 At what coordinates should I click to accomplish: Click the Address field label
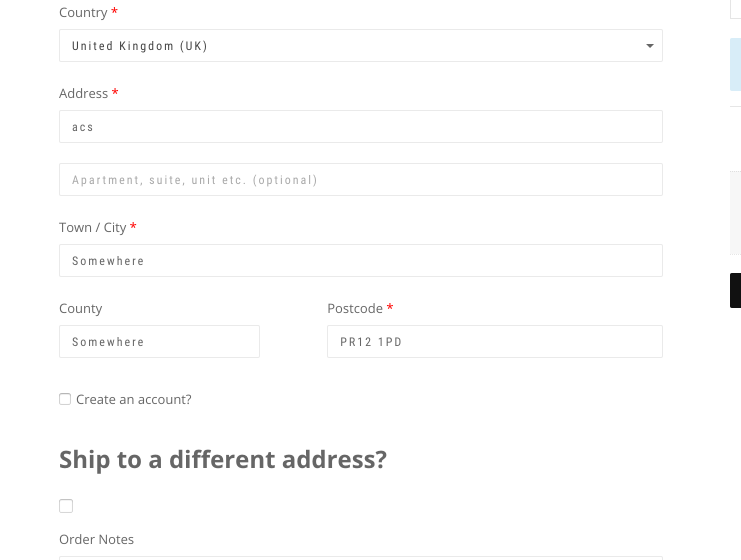(84, 94)
